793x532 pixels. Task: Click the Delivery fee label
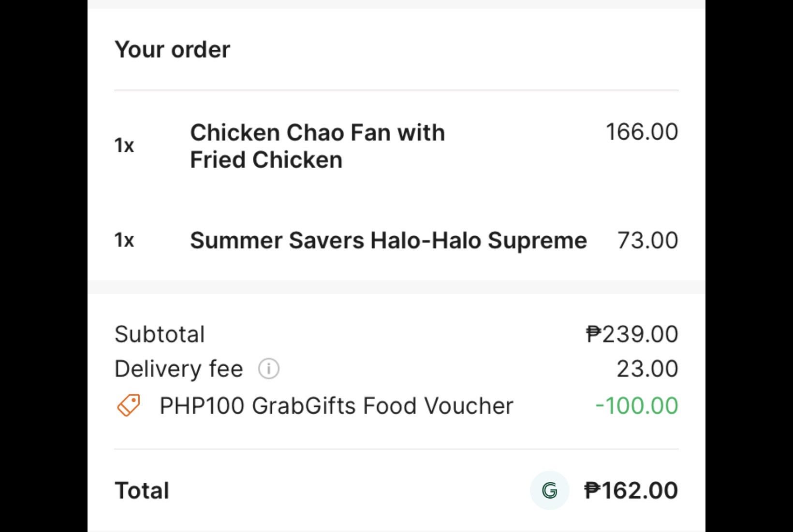[x=178, y=369]
